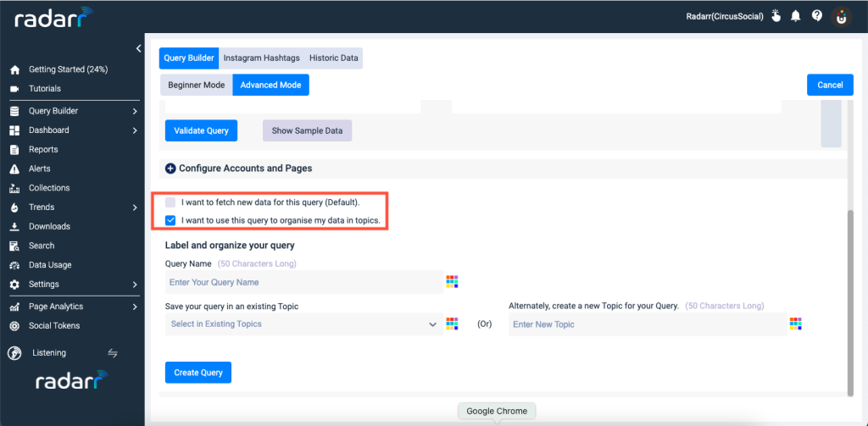Click the Listening module round icon
868x426 pixels.
point(15,353)
